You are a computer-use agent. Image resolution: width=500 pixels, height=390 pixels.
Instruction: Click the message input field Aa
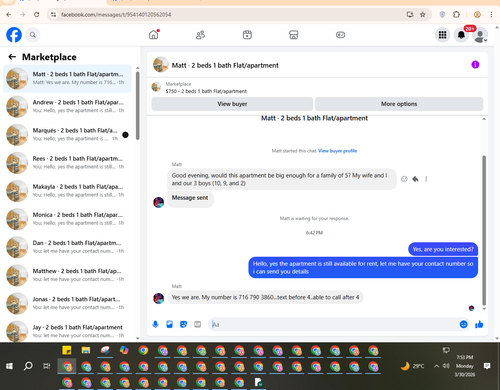point(333,324)
